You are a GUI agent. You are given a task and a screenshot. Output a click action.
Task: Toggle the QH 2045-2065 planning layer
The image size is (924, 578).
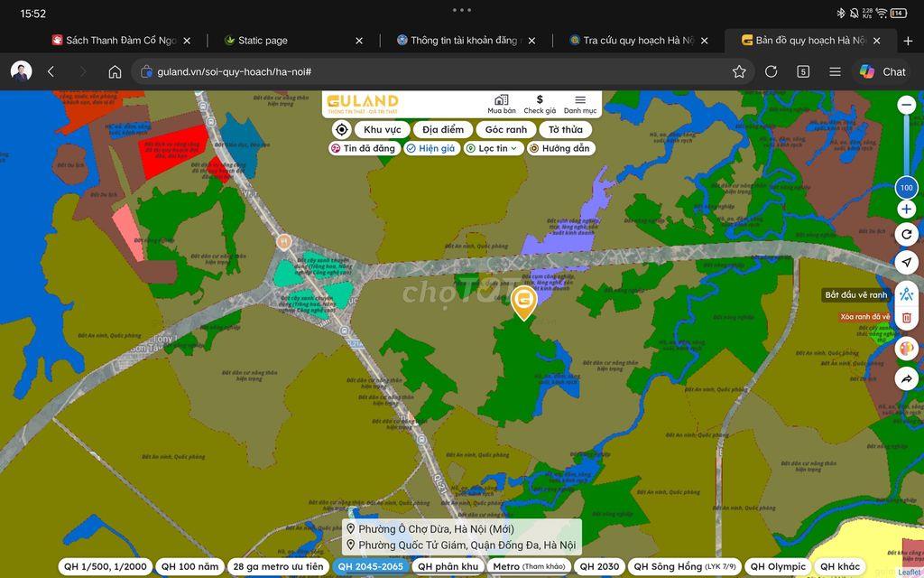coord(371,567)
